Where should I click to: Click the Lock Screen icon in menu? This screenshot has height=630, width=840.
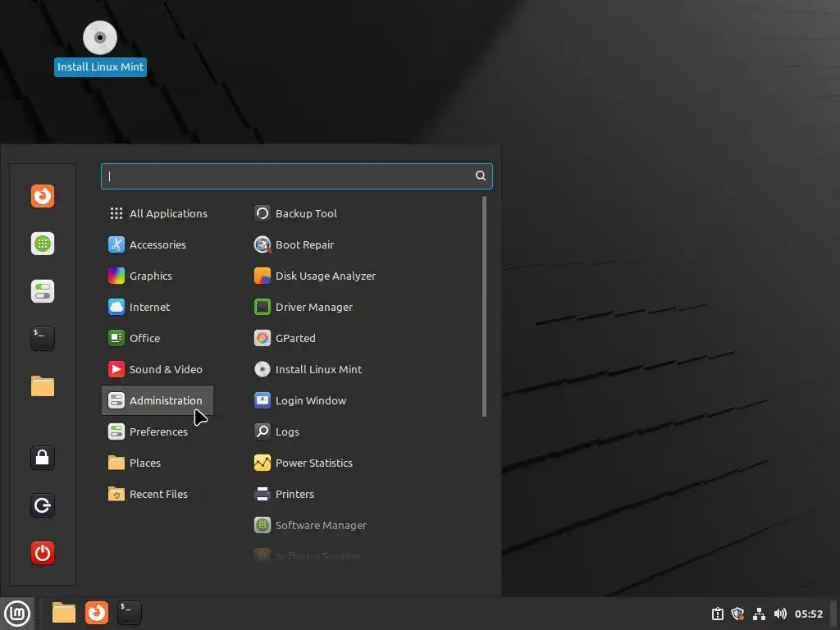43,458
